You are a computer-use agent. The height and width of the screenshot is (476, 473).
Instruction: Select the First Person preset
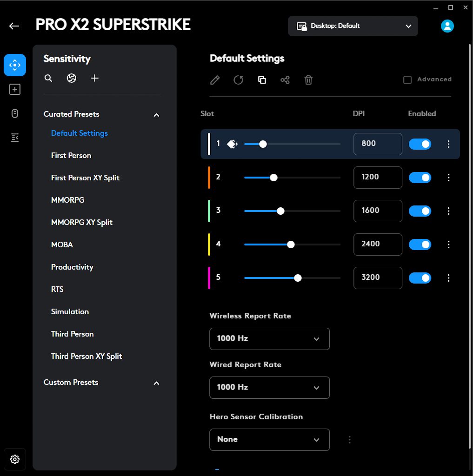tap(71, 155)
